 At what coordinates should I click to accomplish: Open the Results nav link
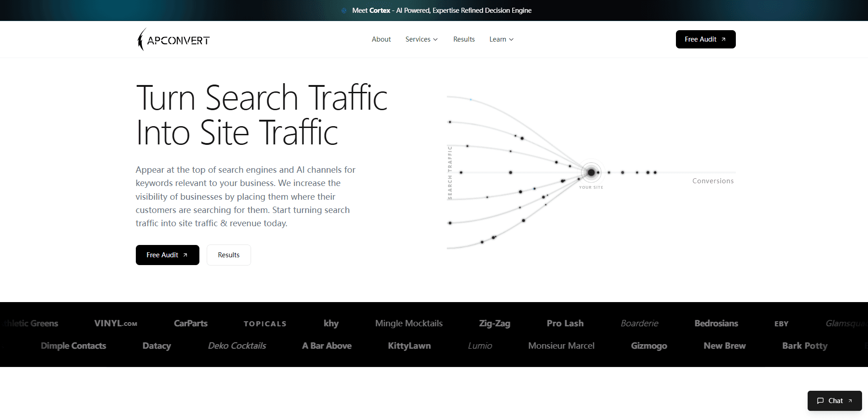[x=464, y=39]
